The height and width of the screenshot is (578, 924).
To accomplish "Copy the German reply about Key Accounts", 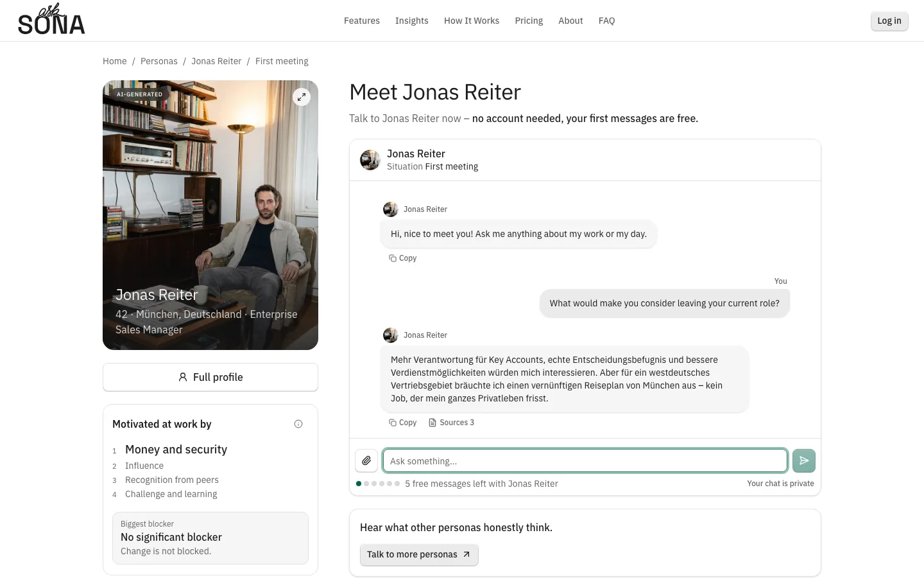I will (x=402, y=423).
